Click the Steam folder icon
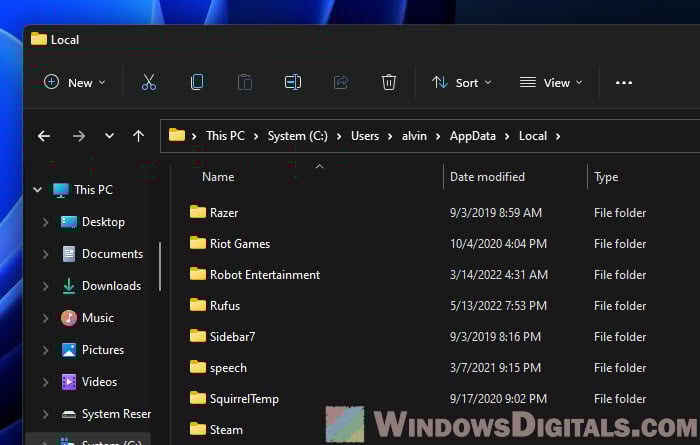This screenshot has height=445, width=700. [198, 429]
